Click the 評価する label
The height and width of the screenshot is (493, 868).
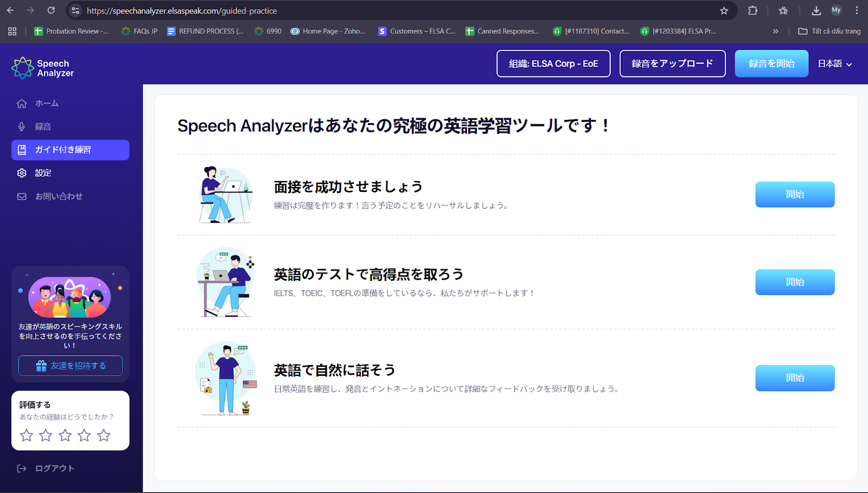pos(35,405)
